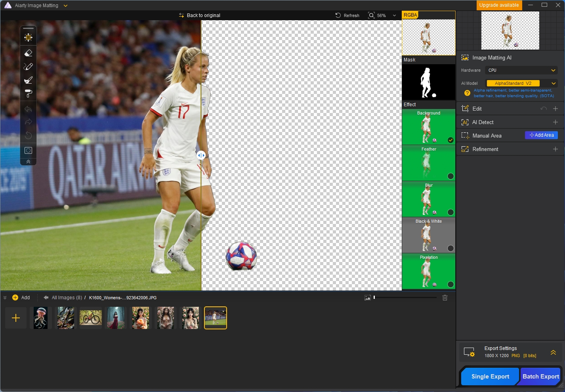Screen dimensions: 565x392
Task: Expand the Refinement section
Action: pos(555,149)
